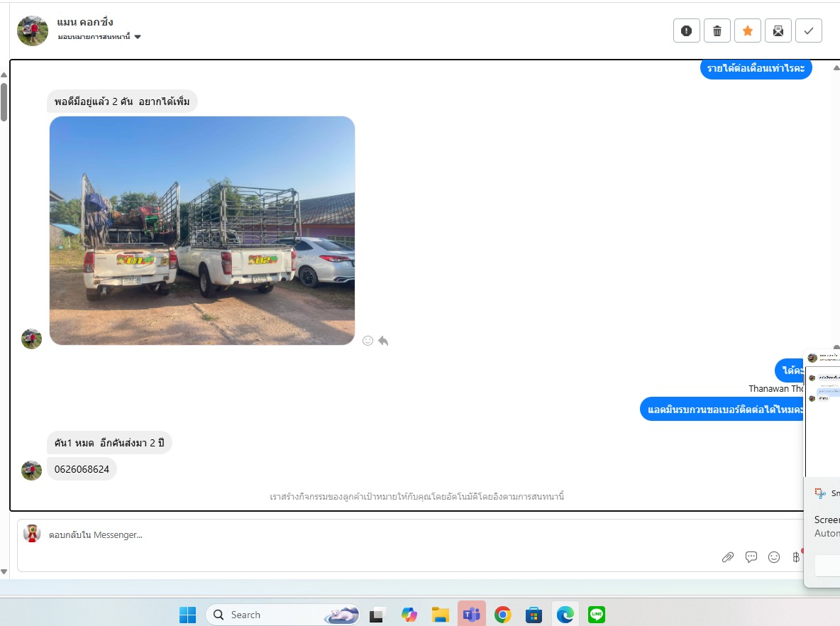
Task: Attach a file with the paperclip icon
Action: [x=727, y=557]
